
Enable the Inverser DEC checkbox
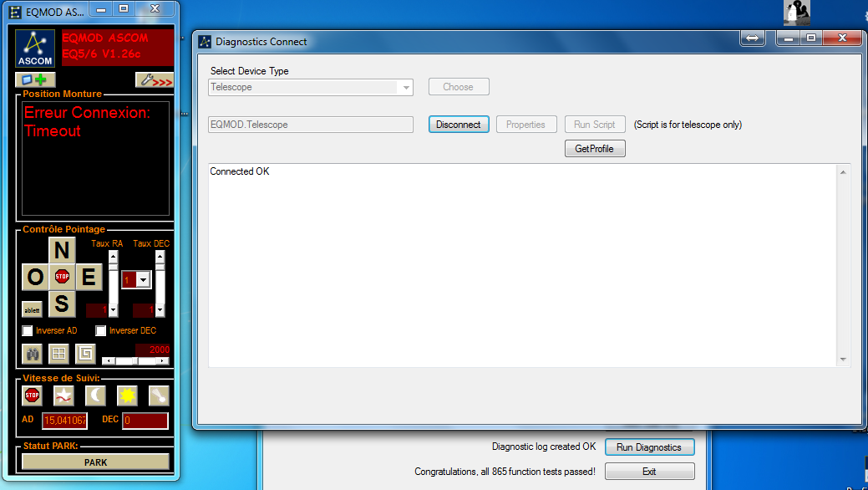[100, 331]
